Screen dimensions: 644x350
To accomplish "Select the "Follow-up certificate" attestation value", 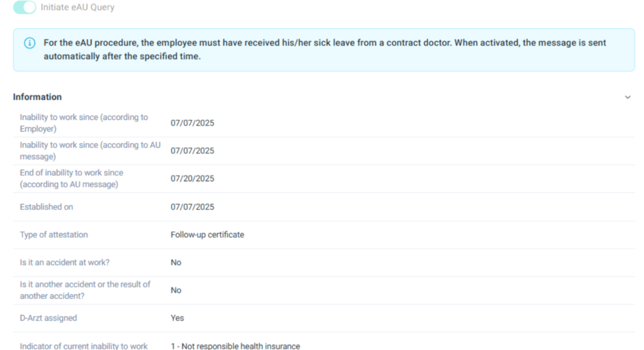I will pos(207,234).
